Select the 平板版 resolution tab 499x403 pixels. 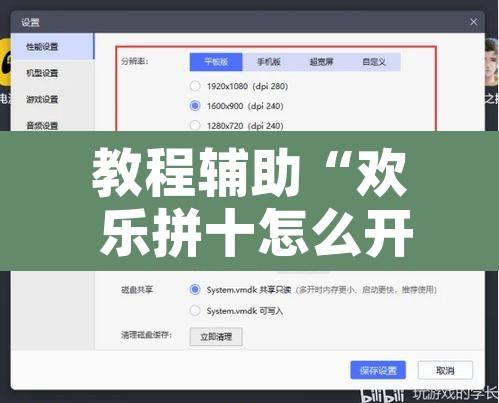[x=216, y=62]
